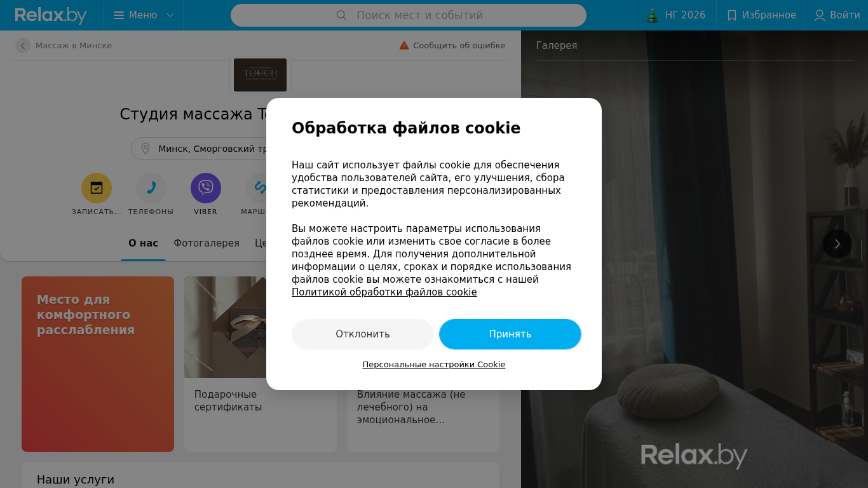Viewport: 868px width, 488px height.
Task: Switch to the Фотогалерея tab
Action: (207, 243)
